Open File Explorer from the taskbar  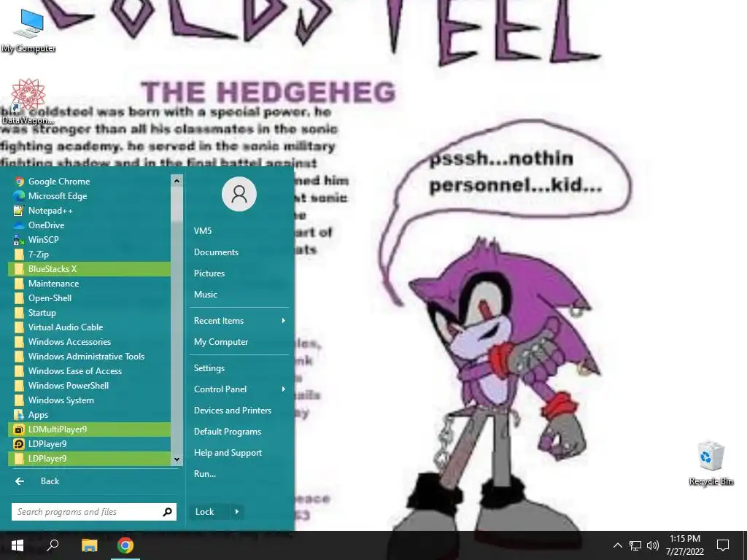tap(89, 545)
